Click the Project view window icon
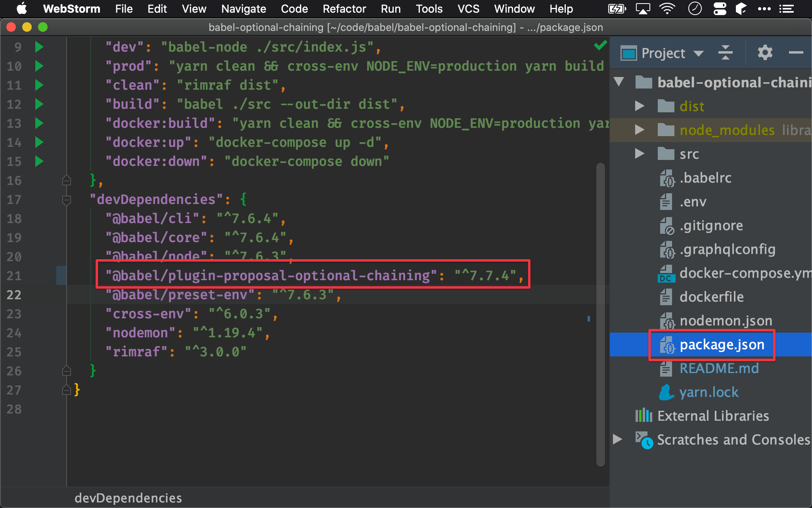This screenshot has height=508, width=812. (x=629, y=53)
